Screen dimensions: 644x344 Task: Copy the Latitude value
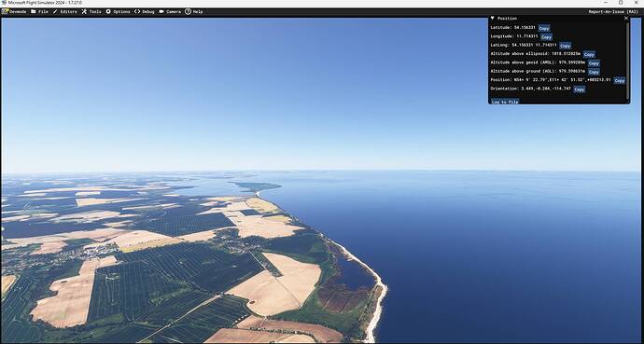point(544,28)
